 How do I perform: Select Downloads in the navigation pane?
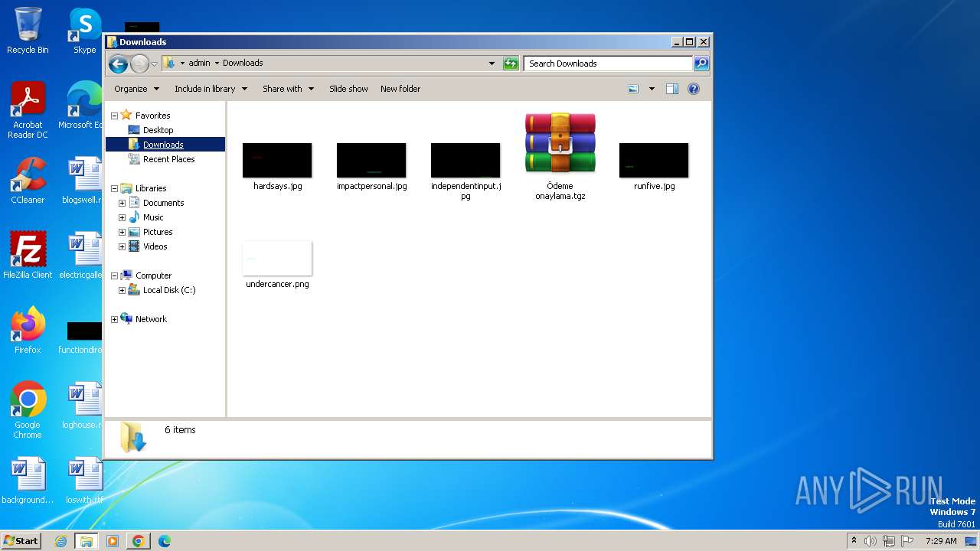coord(163,145)
